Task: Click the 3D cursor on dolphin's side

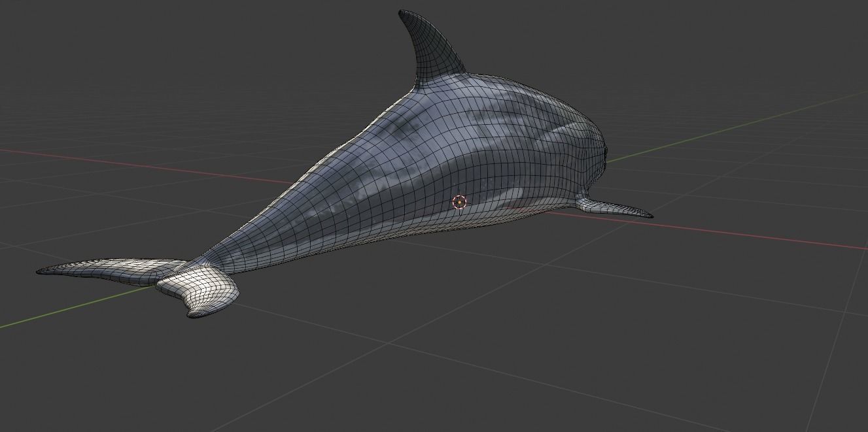Action: [x=459, y=203]
